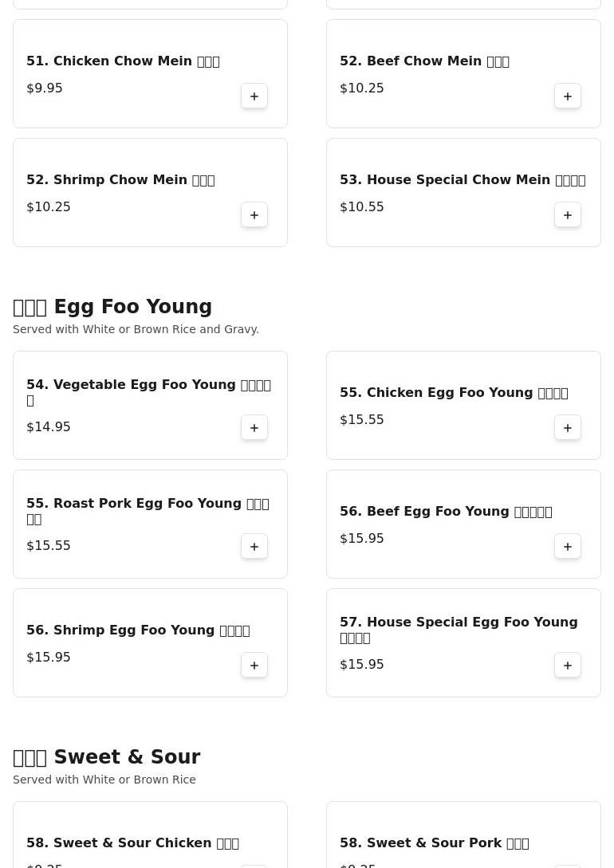Add Shrimp Egg Foo Young plus icon
The height and width of the screenshot is (868, 614).
254,665
